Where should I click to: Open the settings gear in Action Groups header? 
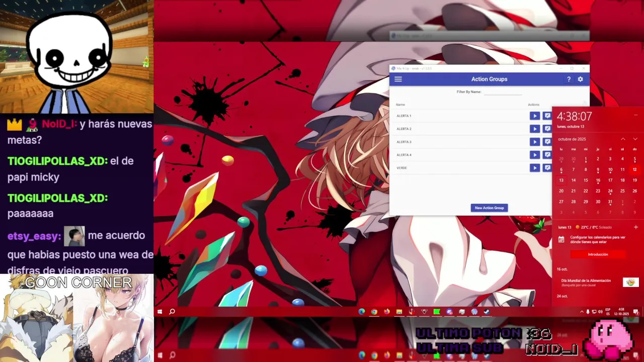click(580, 79)
